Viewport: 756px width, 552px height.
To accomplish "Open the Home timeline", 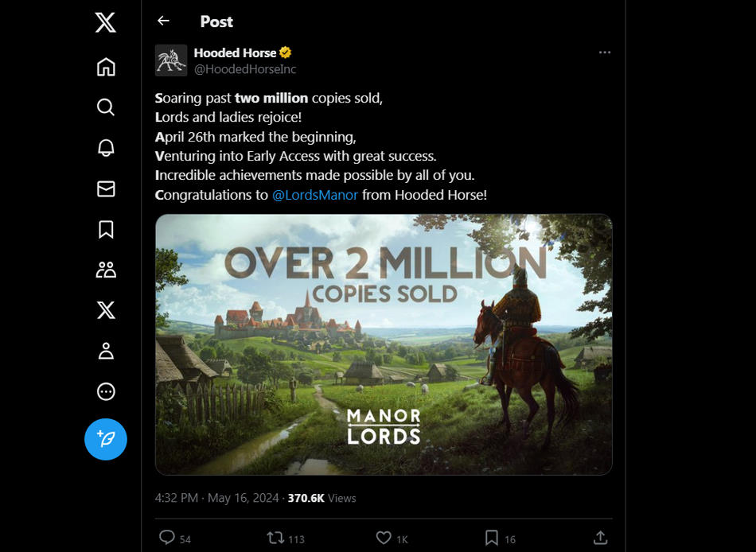I will (105, 66).
